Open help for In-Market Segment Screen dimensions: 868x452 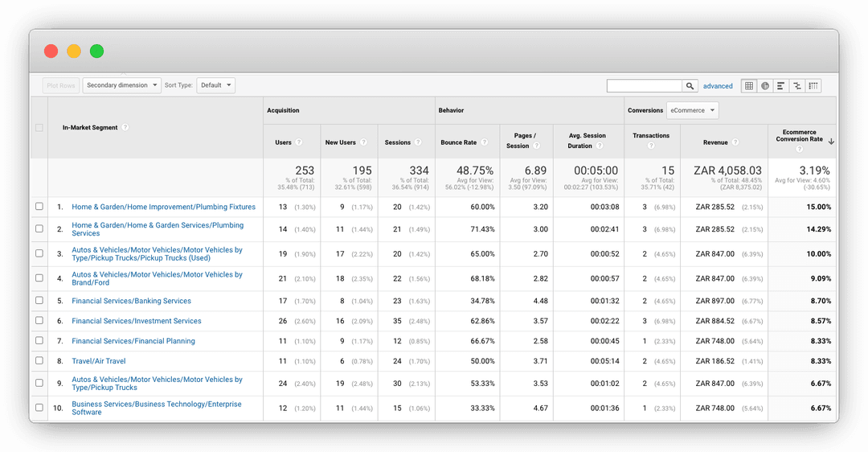125,127
